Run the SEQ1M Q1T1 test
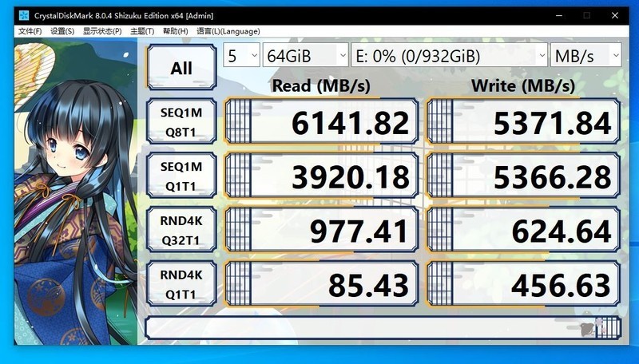 pos(181,176)
